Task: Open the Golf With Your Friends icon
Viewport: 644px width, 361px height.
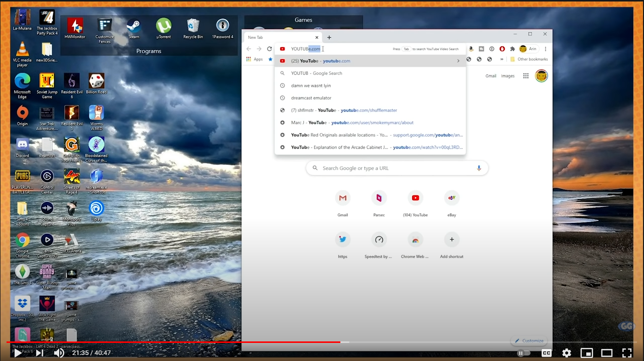Action: click(72, 150)
